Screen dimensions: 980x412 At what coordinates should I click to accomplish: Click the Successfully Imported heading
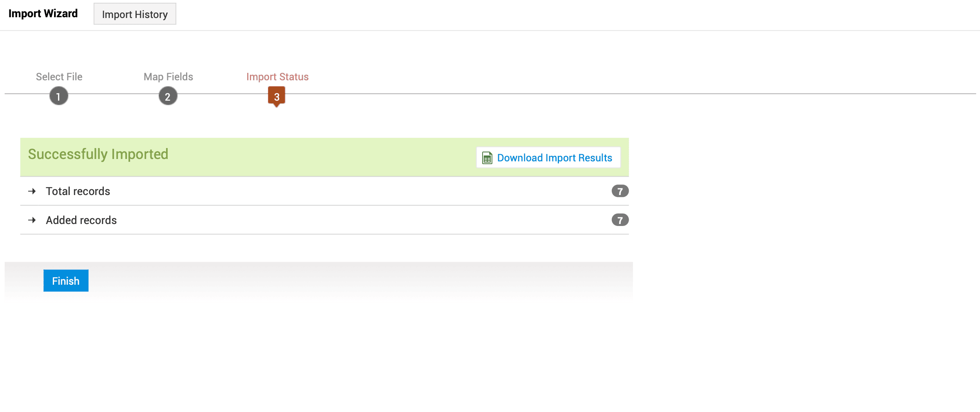point(98,154)
